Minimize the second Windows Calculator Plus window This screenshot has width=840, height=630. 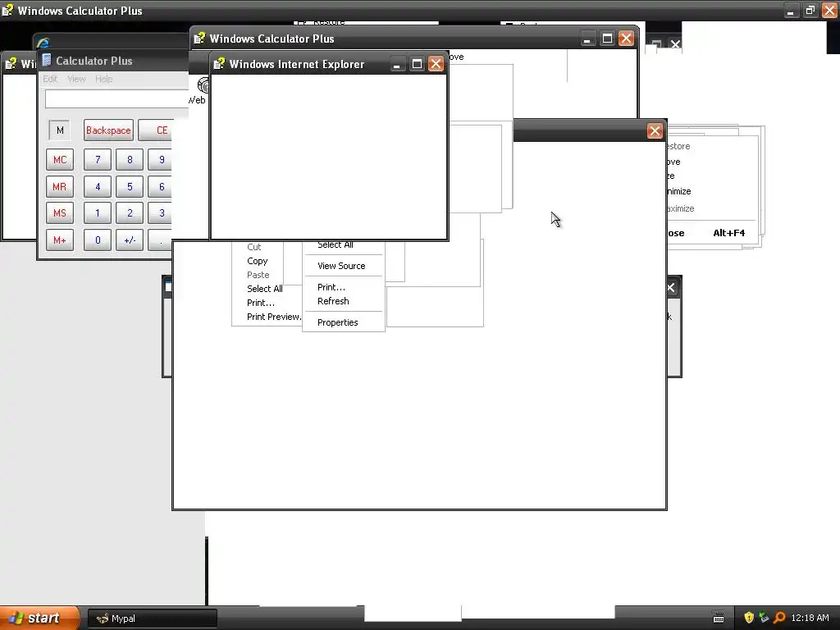587,39
